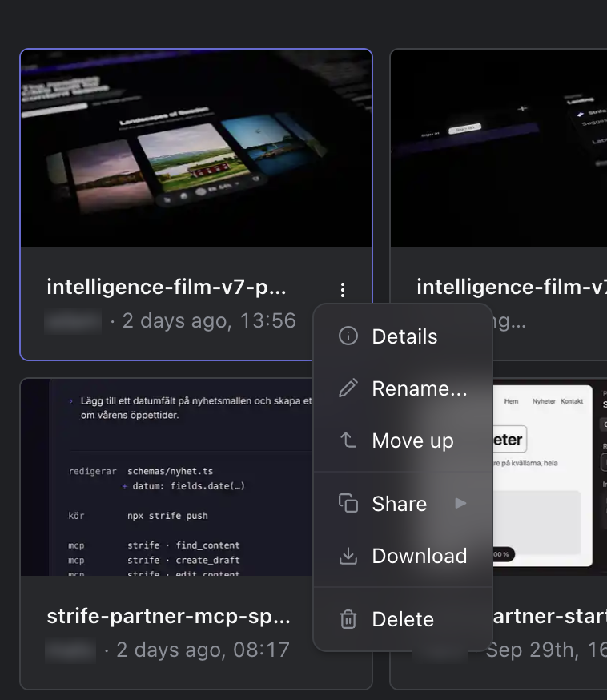Image resolution: width=607 pixels, height=700 pixels.
Task: Select Share in the context menu
Action: point(403,504)
